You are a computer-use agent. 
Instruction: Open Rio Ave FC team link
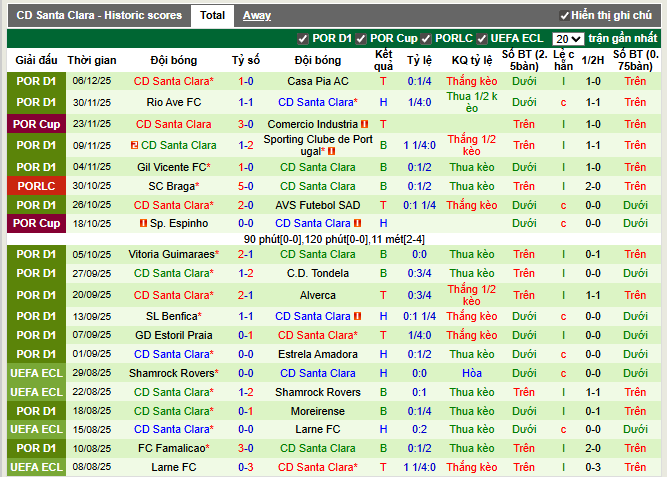(x=174, y=103)
